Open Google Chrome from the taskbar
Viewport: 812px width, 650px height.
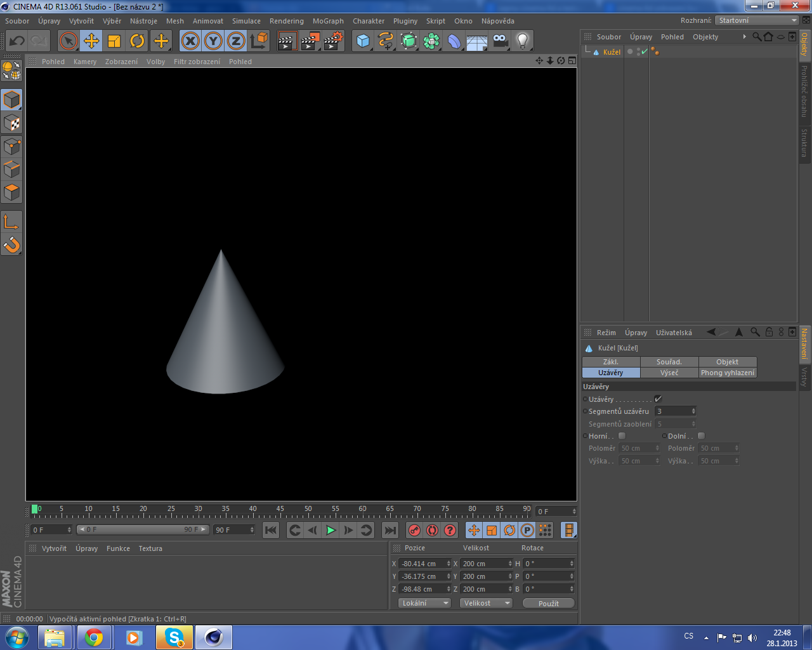tap(94, 637)
